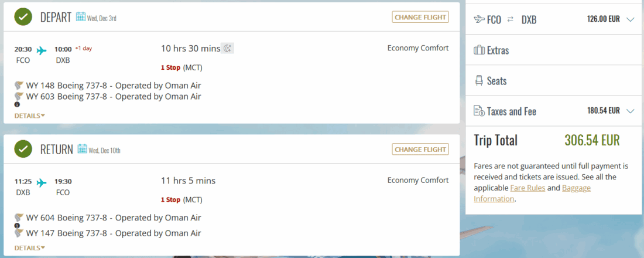Screen dimensions: 644x258
Task: Click the Oman Air logo beside WY 148
Action: click(19, 86)
